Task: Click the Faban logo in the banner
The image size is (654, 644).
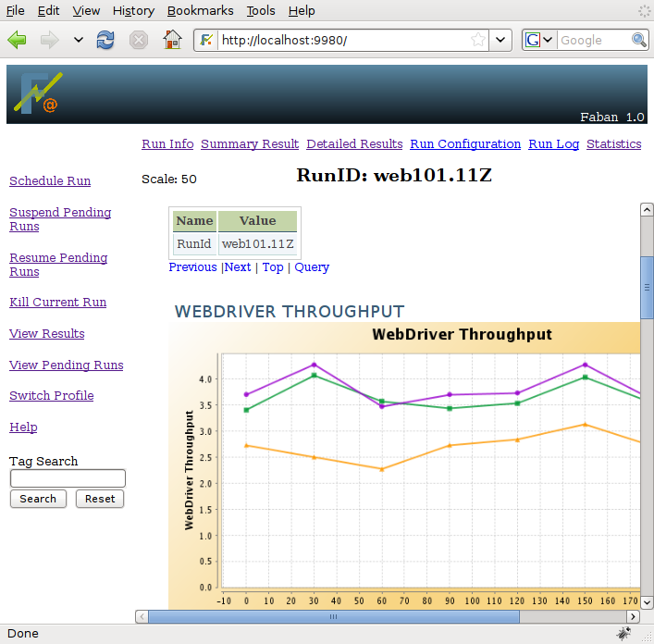Action: tap(38, 93)
